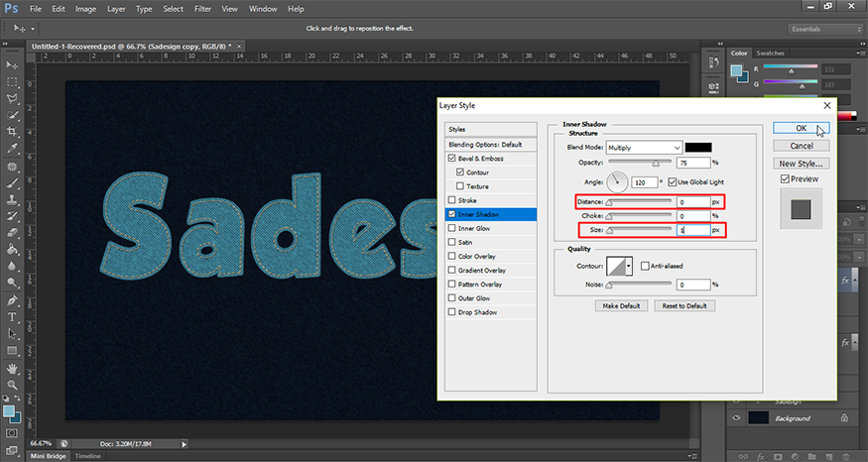Select the Horizontal Type tool
This screenshot has width=868, height=462.
[x=12, y=317]
